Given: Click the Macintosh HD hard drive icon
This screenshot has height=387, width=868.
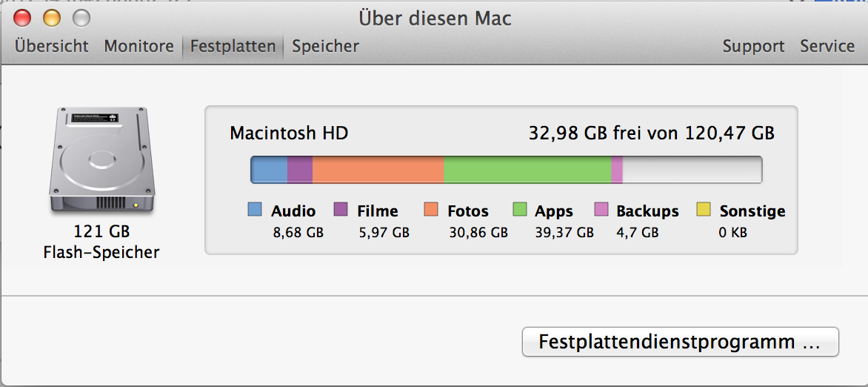Looking at the screenshot, I should [101, 161].
